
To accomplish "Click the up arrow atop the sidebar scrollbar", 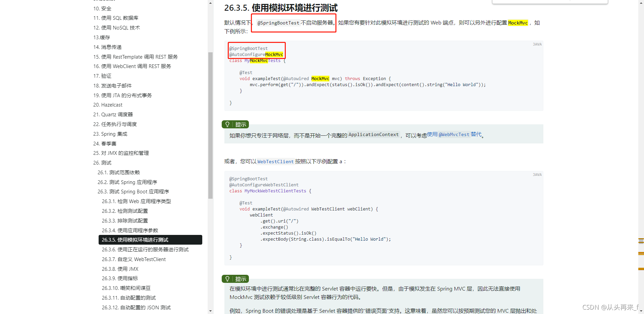I will tap(210, 3).
